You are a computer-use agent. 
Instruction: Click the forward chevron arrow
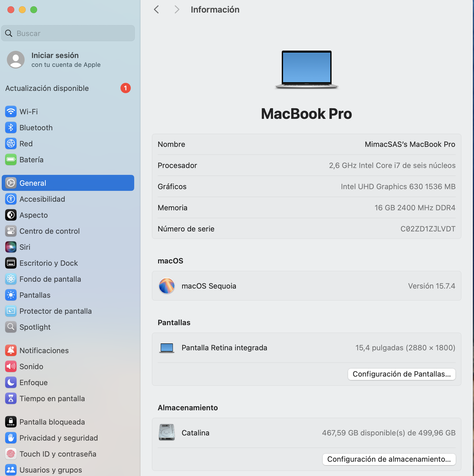point(177,10)
